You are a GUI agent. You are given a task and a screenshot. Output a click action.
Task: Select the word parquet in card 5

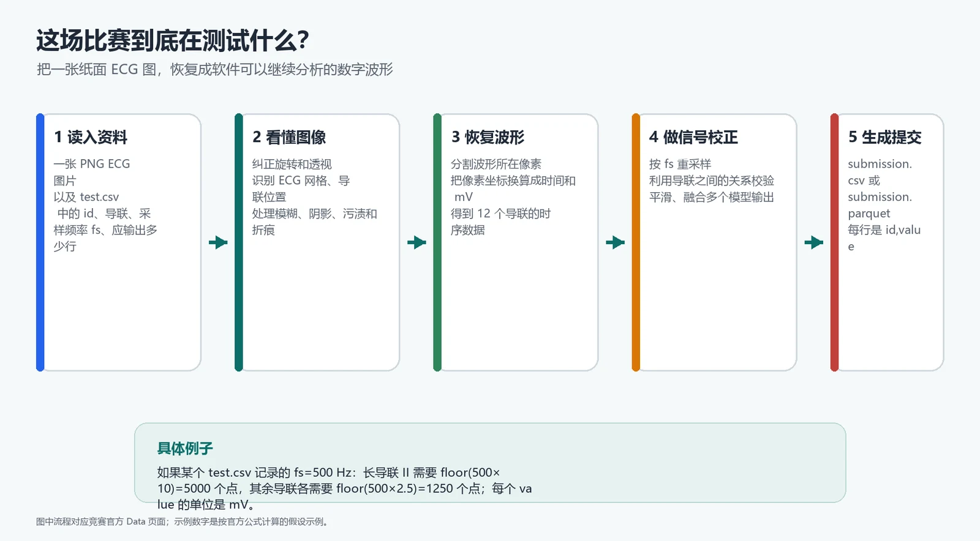click(869, 214)
